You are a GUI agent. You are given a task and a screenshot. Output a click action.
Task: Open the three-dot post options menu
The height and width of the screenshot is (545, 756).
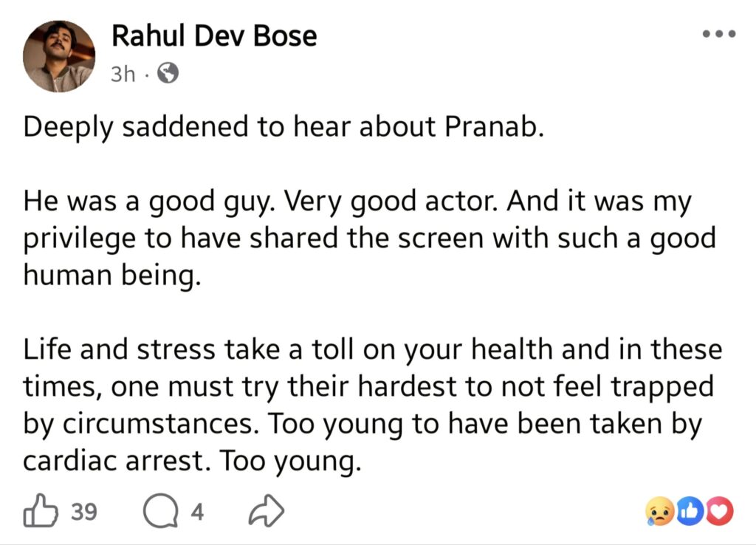pos(718,34)
